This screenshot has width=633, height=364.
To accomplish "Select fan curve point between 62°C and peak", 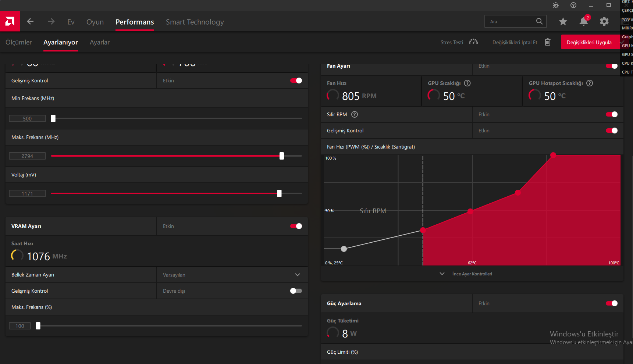I will 518,193.
